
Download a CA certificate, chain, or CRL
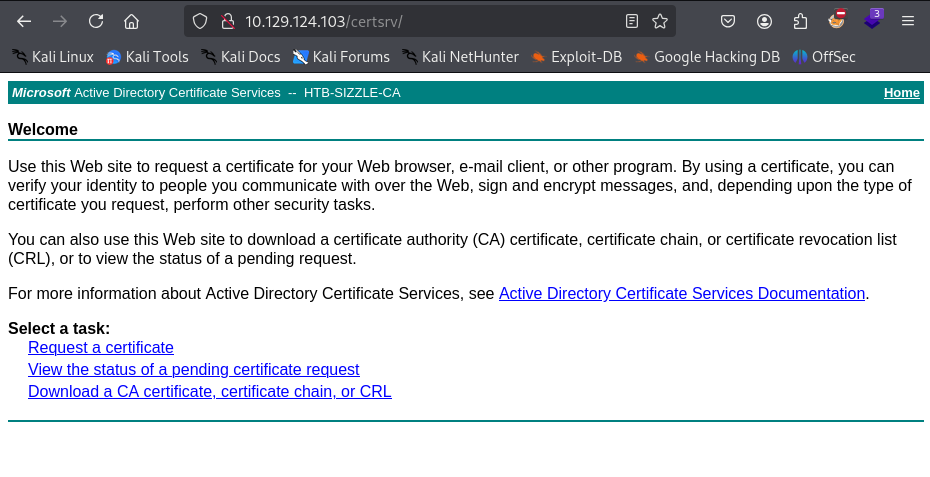click(209, 392)
